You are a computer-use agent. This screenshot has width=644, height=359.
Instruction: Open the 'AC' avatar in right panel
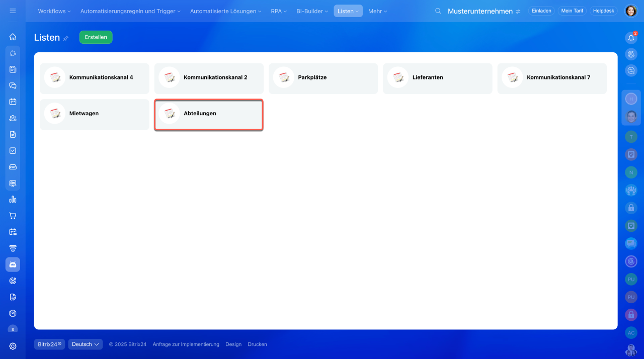pos(631,333)
